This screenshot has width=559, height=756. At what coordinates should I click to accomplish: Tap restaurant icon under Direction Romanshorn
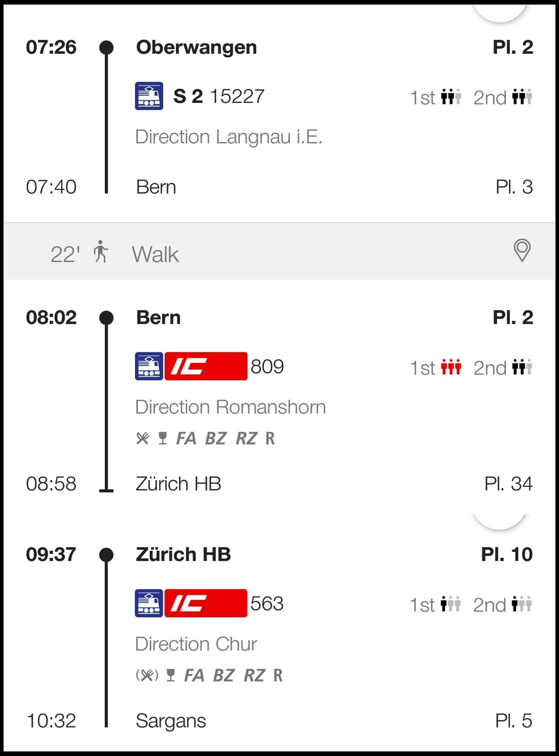pyautogui.click(x=143, y=438)
